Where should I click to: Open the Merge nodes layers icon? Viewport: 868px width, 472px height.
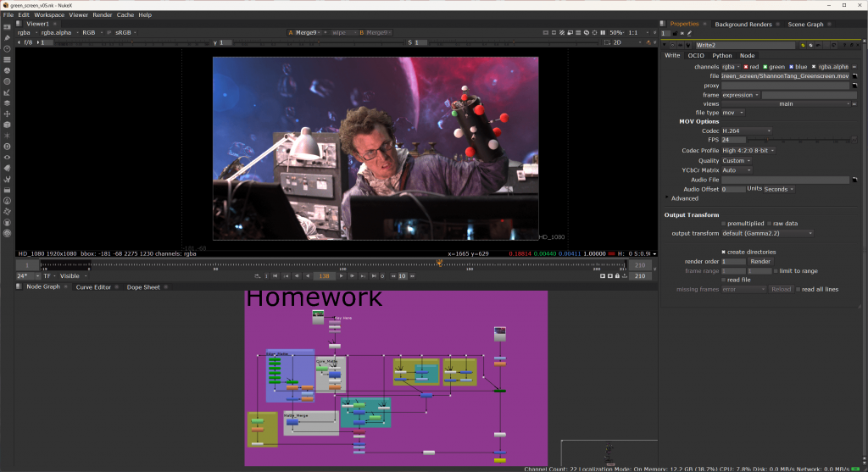tap(7, 103)
